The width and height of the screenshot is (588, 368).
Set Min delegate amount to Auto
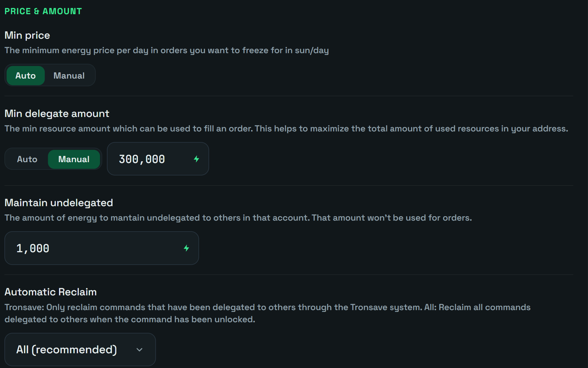point(27,159)
